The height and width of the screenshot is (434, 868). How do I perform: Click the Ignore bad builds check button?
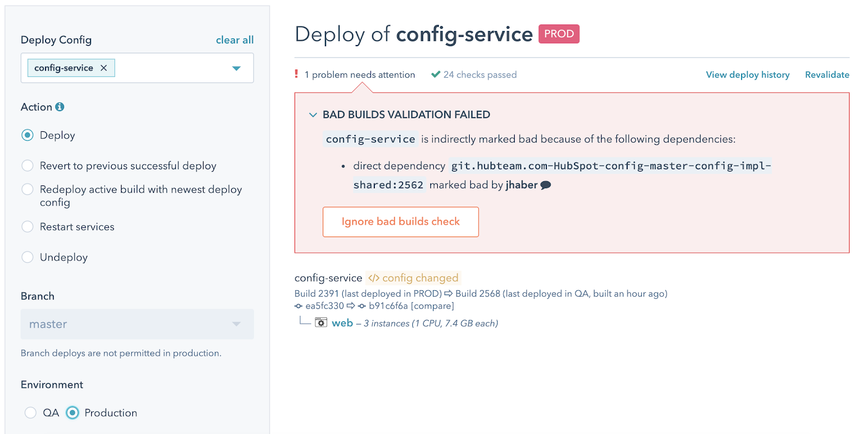pyautogui.click(x=401, y=222)
